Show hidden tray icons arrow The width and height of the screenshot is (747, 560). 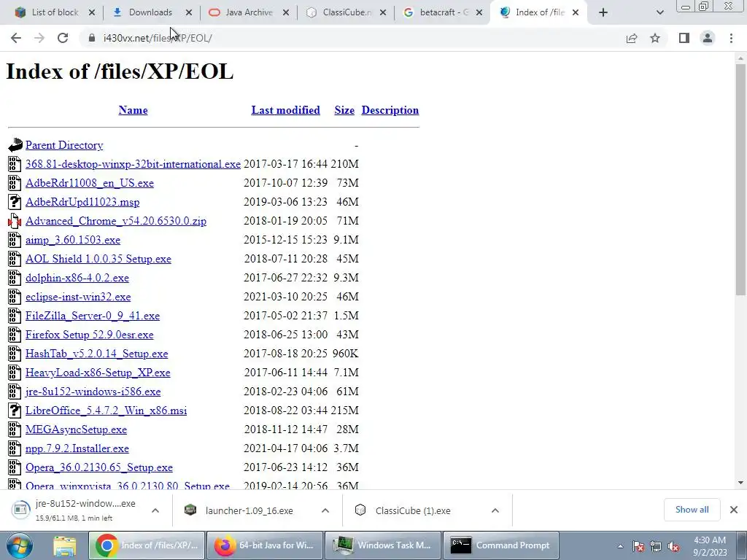tap(620, 547)
